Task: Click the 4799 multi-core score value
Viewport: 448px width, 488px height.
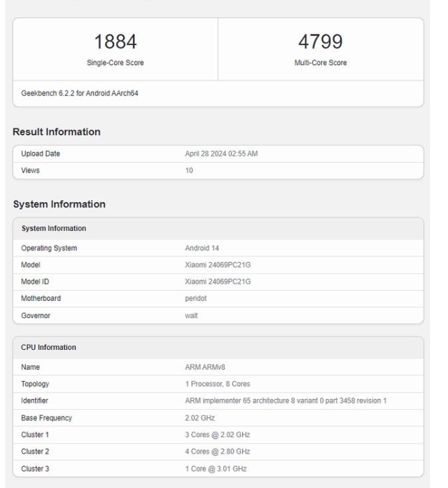Action: coord(321,42)
